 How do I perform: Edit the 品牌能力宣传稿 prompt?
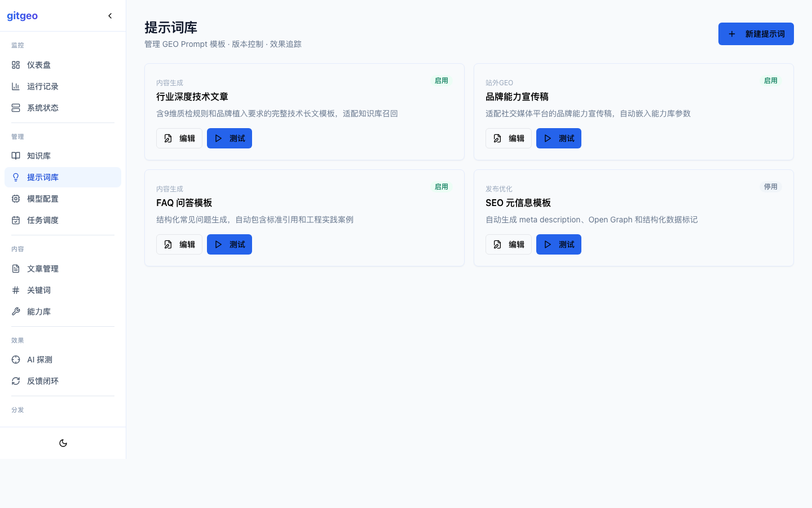pos(509,138)
